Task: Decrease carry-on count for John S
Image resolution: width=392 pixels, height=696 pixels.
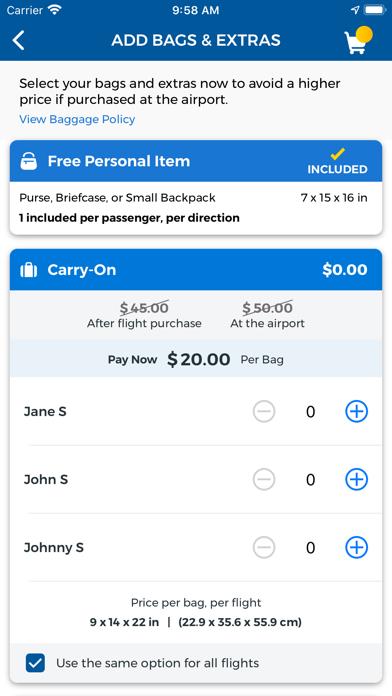Action: [264, 479]
